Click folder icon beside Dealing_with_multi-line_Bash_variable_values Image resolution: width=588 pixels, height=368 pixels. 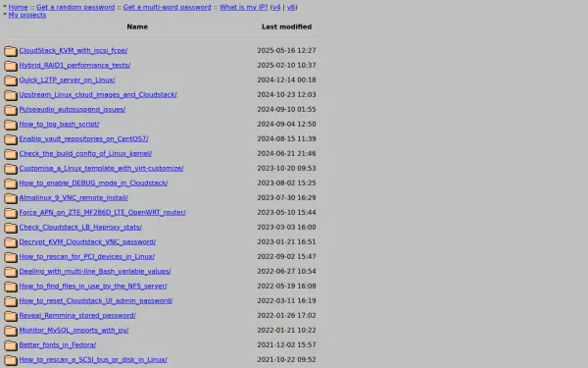click(11, 272)
